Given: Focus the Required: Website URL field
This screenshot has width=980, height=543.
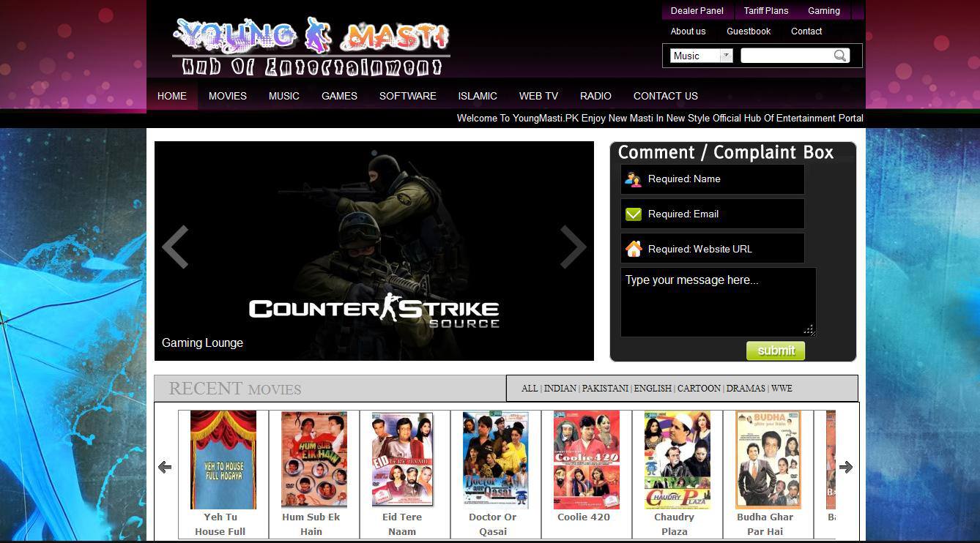Looking at the screenshot, I should 713,249.
